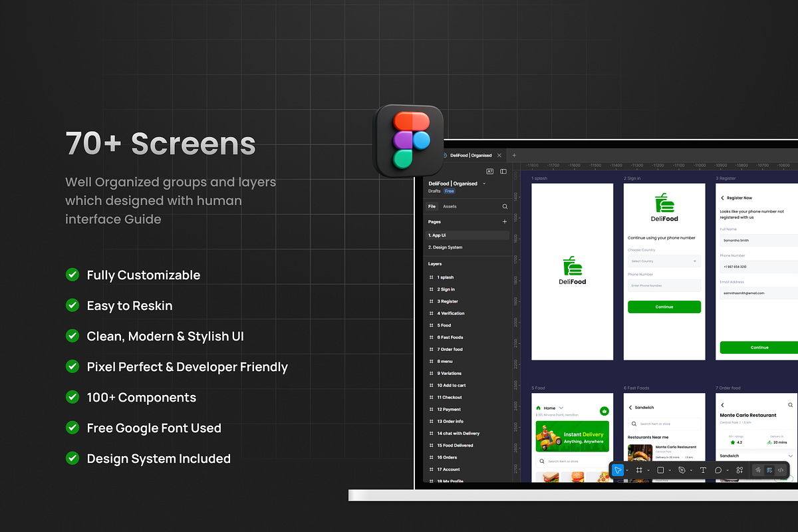Click the back chevron beside Sandwich title

click(x=630, y=408)
